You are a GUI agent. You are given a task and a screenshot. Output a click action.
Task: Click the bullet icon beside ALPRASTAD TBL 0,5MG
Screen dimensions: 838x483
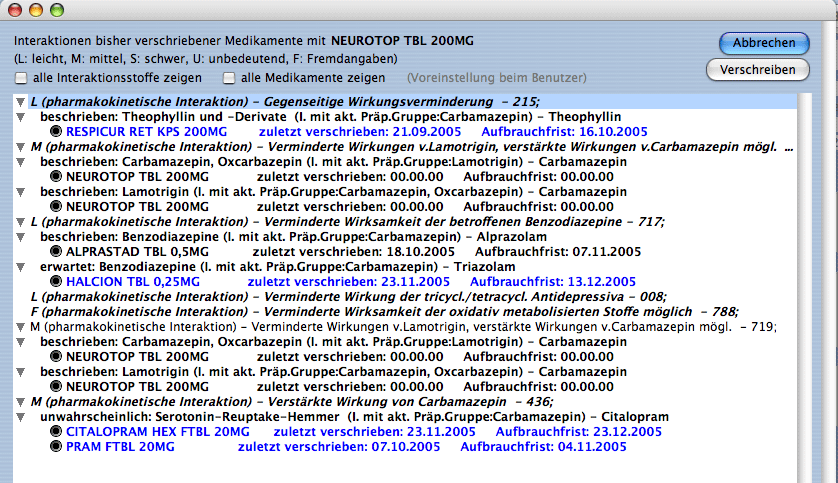(56, 251)
